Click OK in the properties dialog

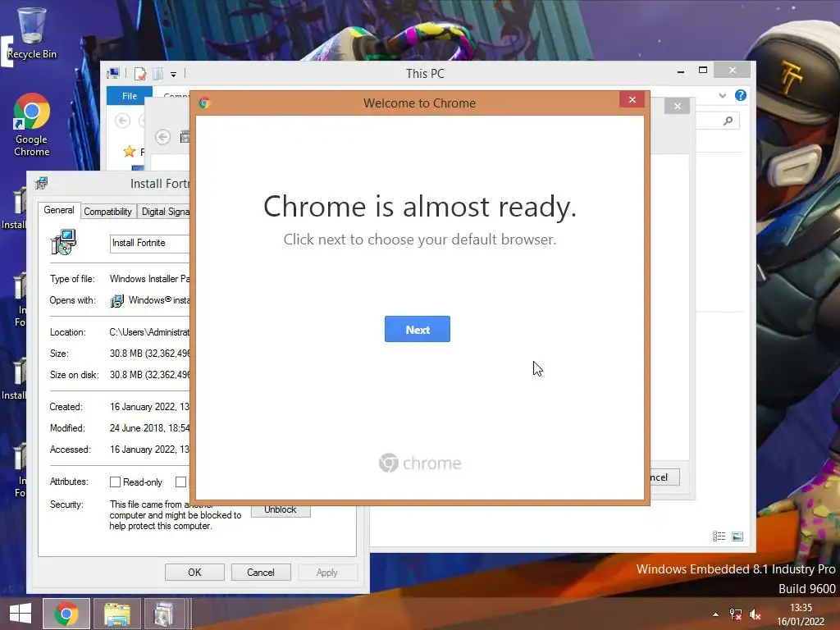(194, 572)
